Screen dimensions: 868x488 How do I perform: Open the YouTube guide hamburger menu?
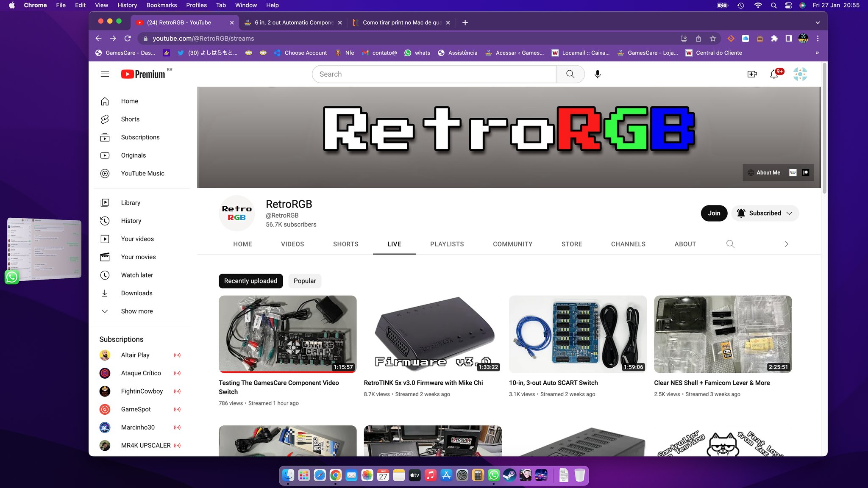(105, 74)
